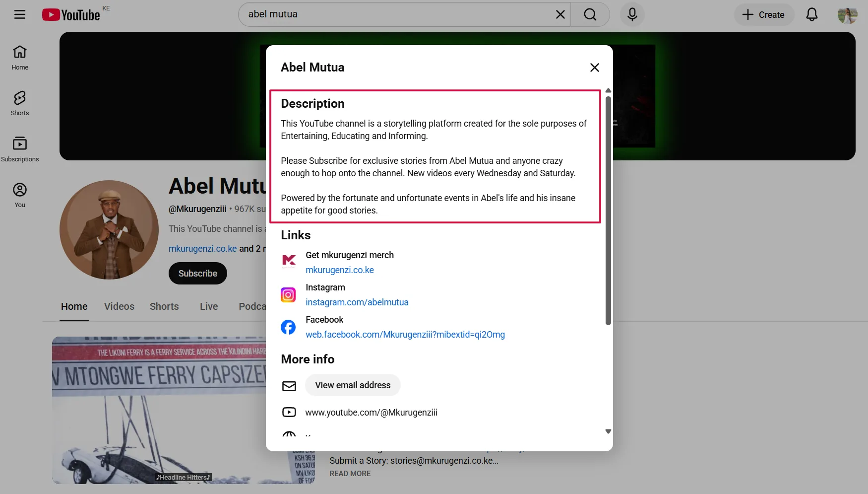Click the Description heading in dialog

[312, 104]
